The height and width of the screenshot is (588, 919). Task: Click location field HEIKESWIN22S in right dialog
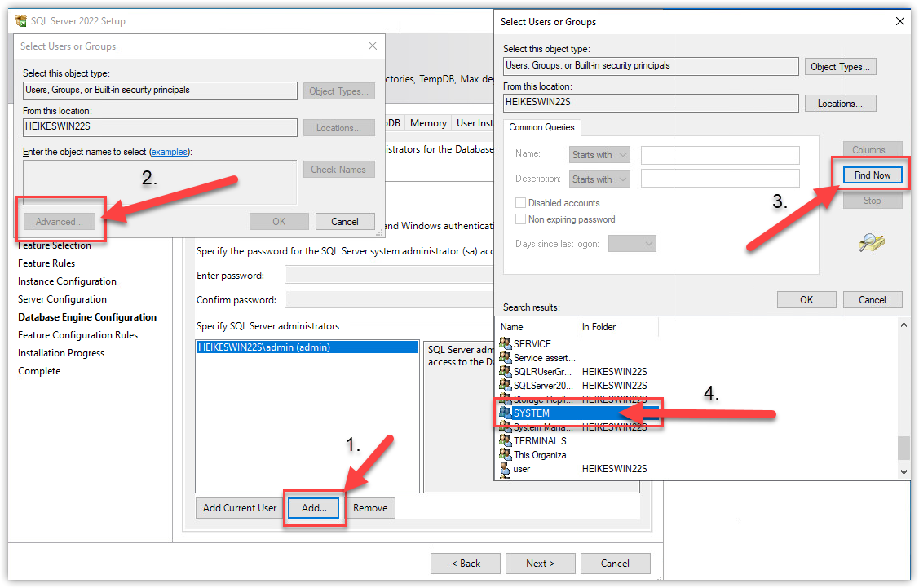point(651,103)
